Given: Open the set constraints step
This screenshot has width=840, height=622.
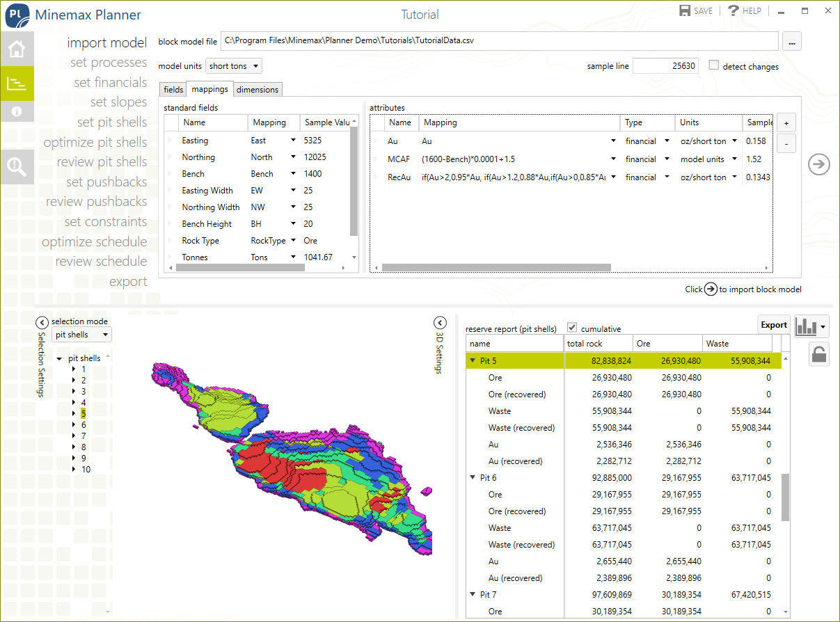Looking at the screenshot, I should point(106,222).
